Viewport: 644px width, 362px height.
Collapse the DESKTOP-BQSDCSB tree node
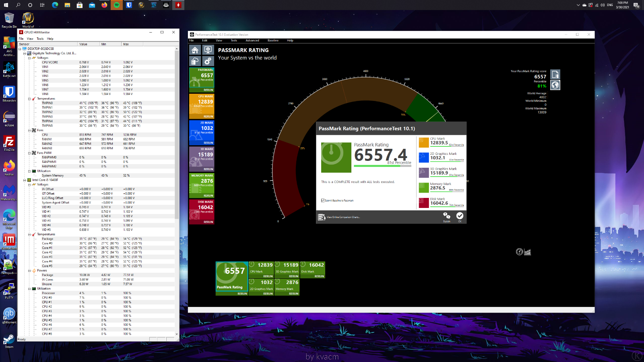(x=20, y=49)
